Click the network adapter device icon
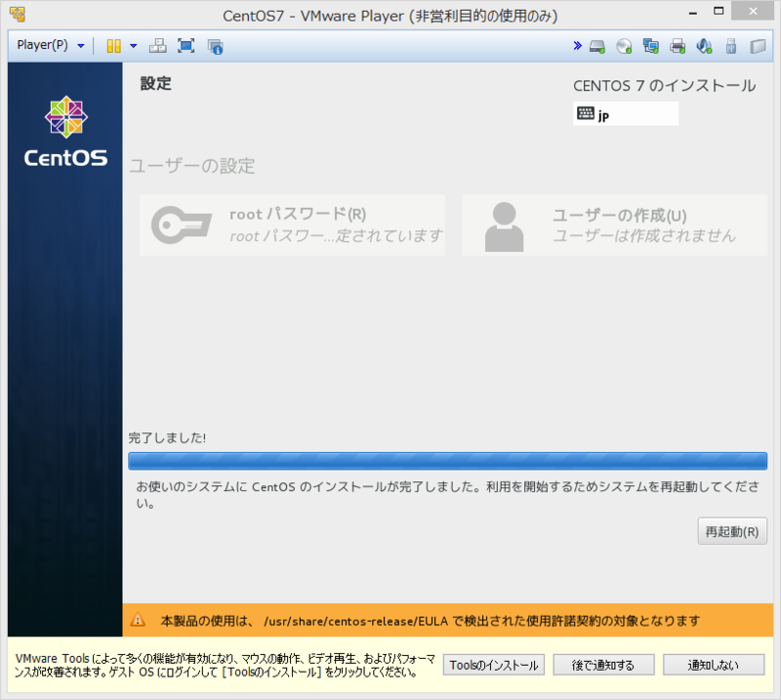781x700 pixels. pos(650,46)
